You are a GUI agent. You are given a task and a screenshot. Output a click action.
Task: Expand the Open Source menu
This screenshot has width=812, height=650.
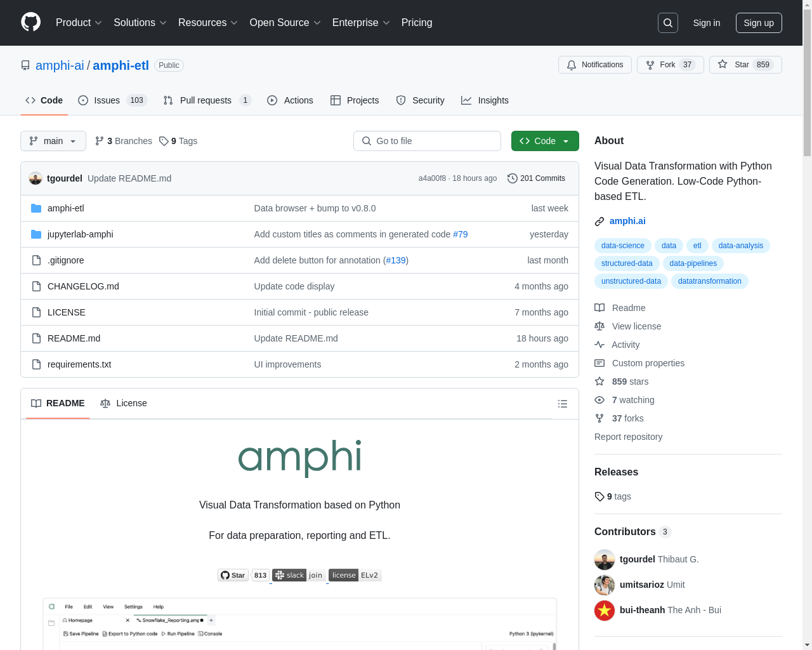(x=285, y=23)
